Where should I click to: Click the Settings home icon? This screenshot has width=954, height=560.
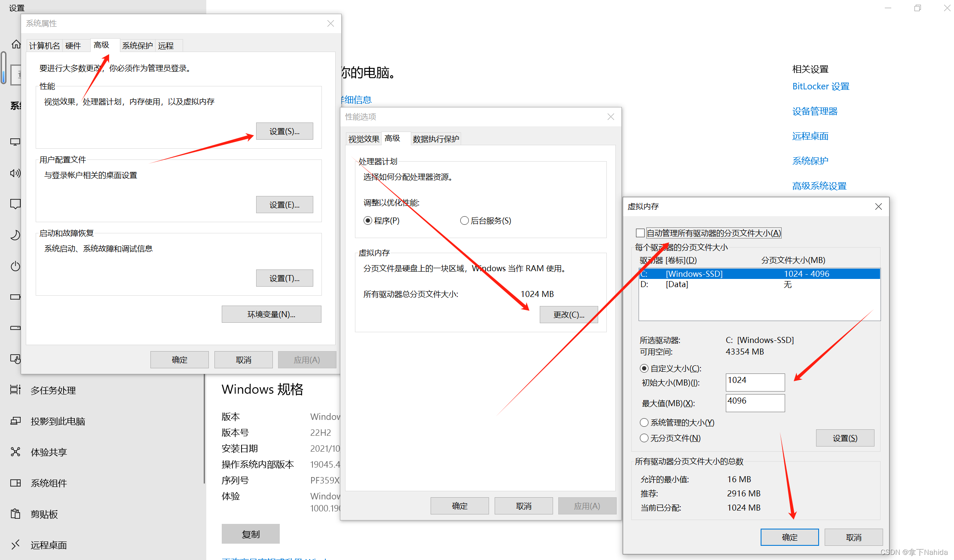16,44
